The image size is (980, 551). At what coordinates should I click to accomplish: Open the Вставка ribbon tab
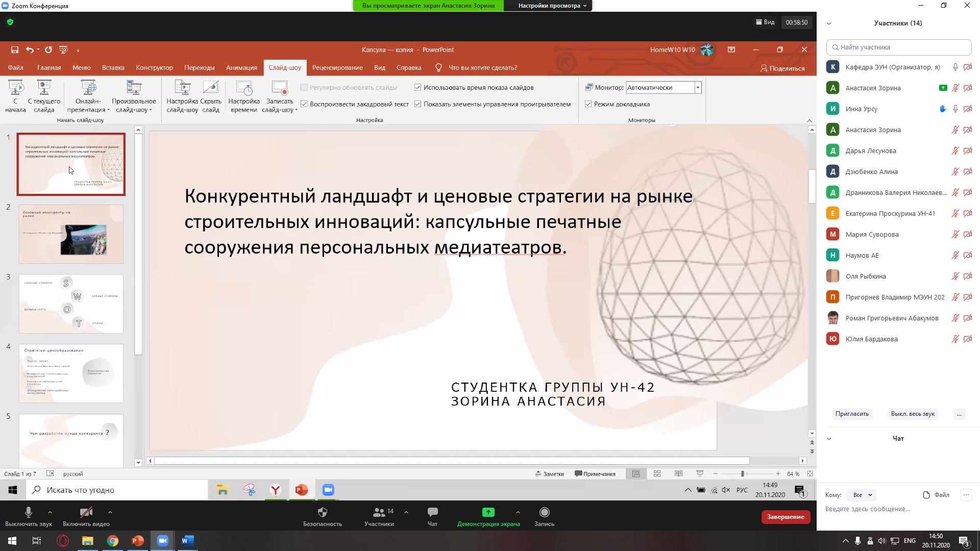click(x=113, y=67)
